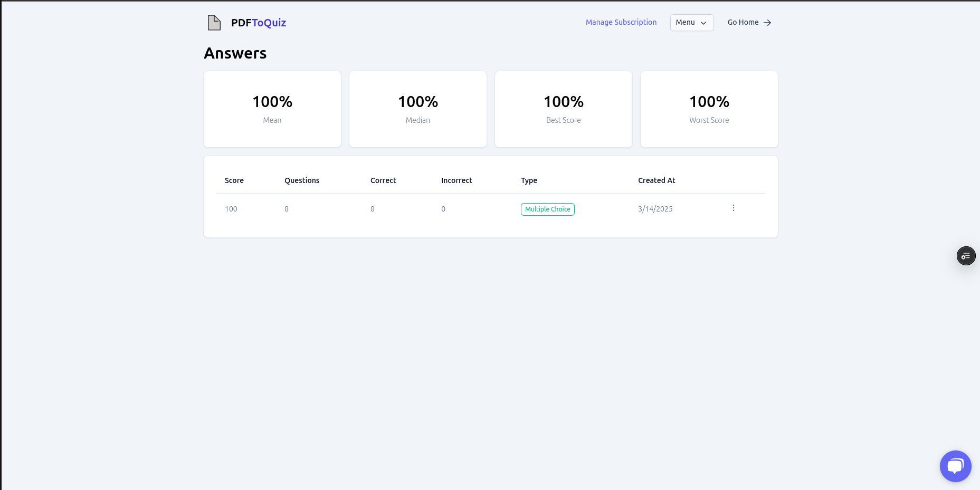Select the Mean 100% stat card
Viewport: 980px width, 490px height.
[x=272, y=109]
